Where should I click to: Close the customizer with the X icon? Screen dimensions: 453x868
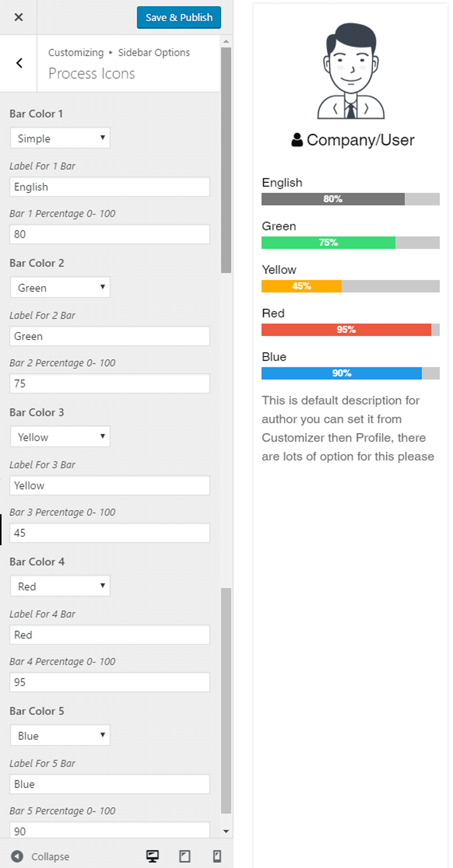tap(18, 17)
